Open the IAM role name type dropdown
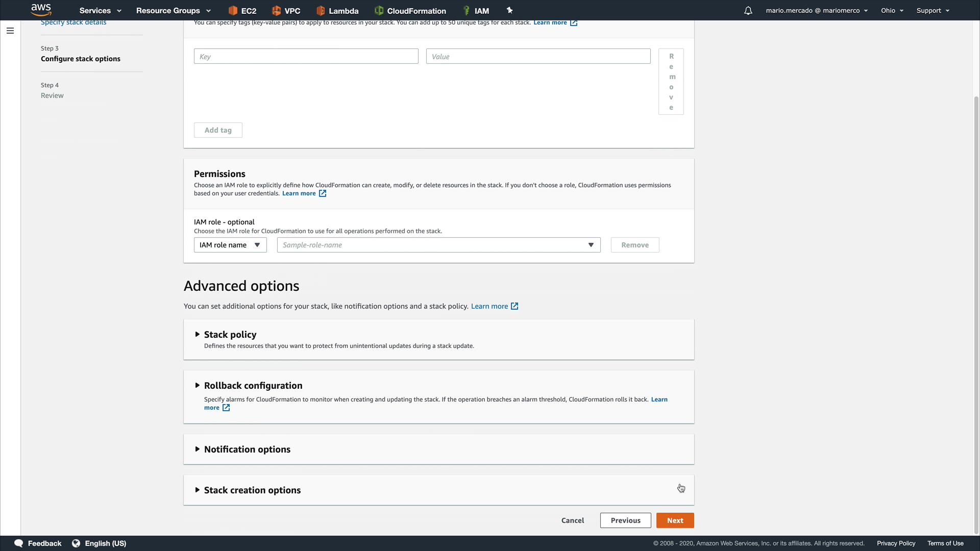Screen dimensions: 980x551 (x=230, y=245)
